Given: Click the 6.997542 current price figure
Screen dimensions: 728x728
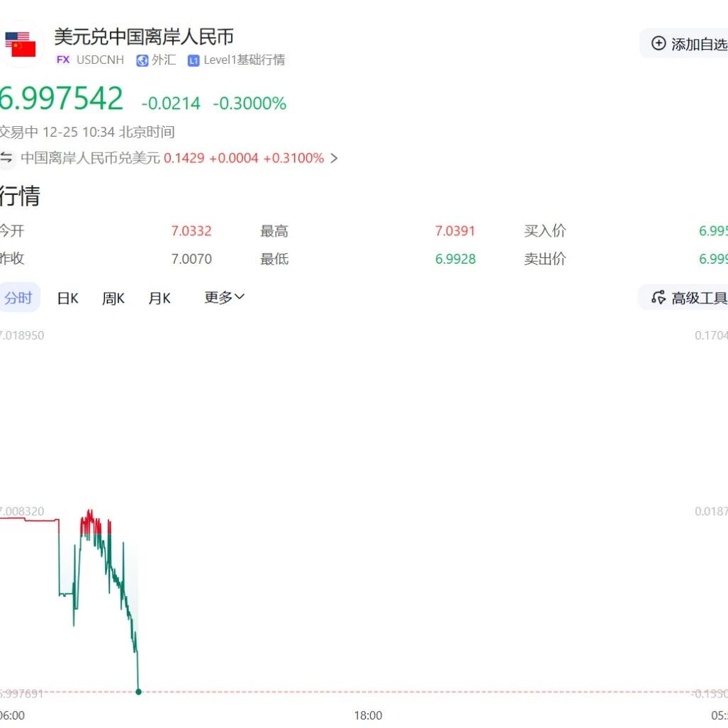Looking at the screenshot, I should [61, 99].
